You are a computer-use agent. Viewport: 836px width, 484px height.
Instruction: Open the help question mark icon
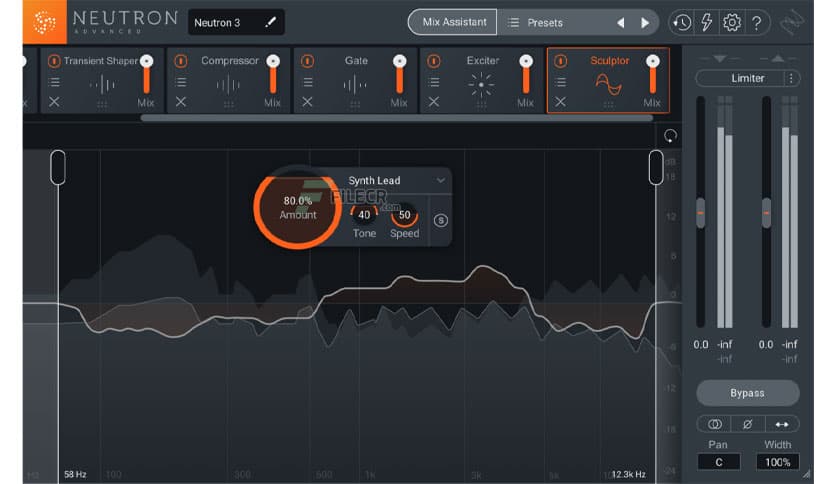(757, 23)
